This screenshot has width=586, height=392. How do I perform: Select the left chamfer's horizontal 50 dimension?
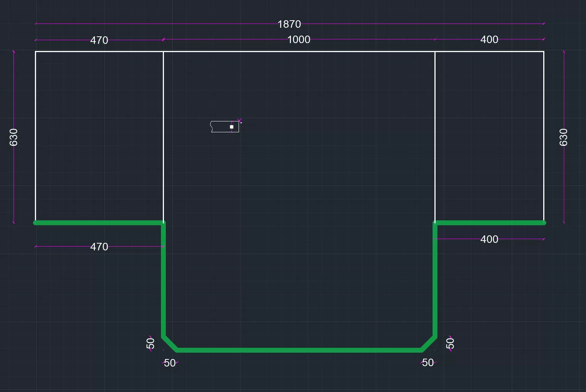point(170,363)
